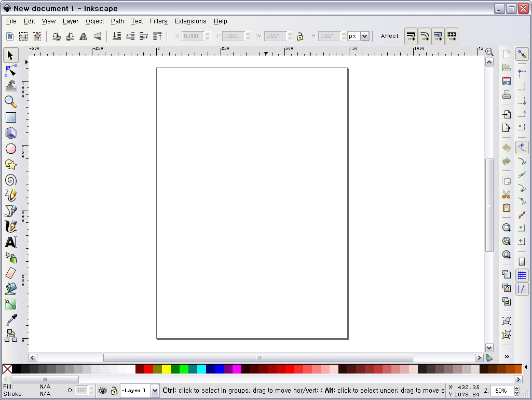Select the Dropper color picker tool
Viewport: 532px width, 400px height.
(x=10, y=320)
